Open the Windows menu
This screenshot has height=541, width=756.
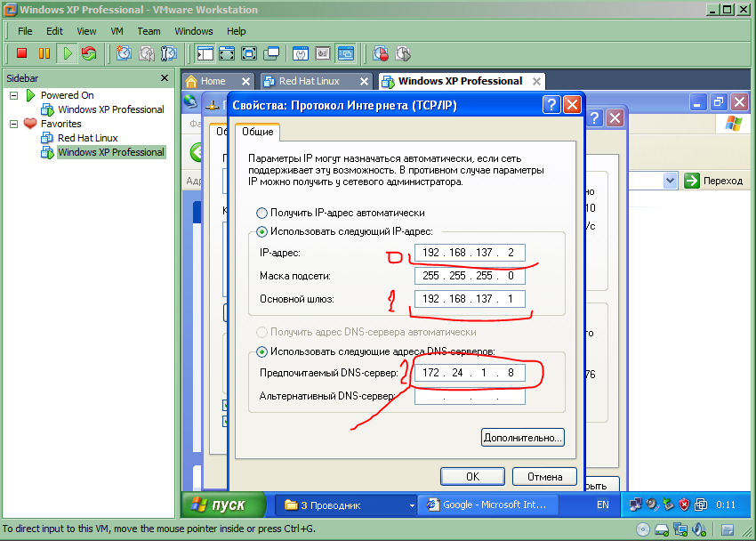(193, 31)
